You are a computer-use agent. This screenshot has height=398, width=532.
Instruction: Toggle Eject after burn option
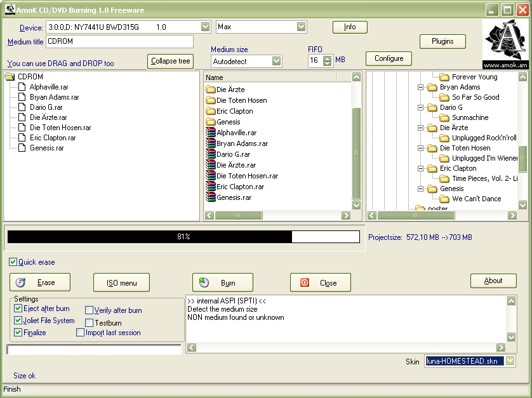coord(18,308)
